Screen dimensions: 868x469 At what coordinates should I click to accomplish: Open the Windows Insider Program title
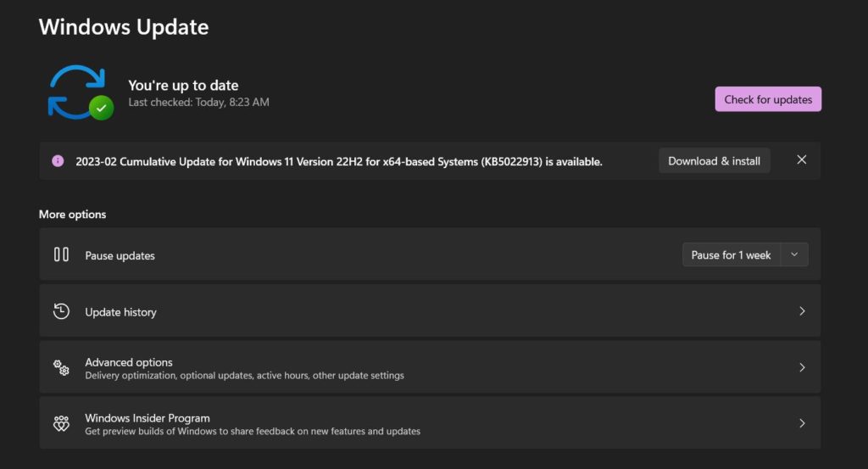click(x=147, y=418)
